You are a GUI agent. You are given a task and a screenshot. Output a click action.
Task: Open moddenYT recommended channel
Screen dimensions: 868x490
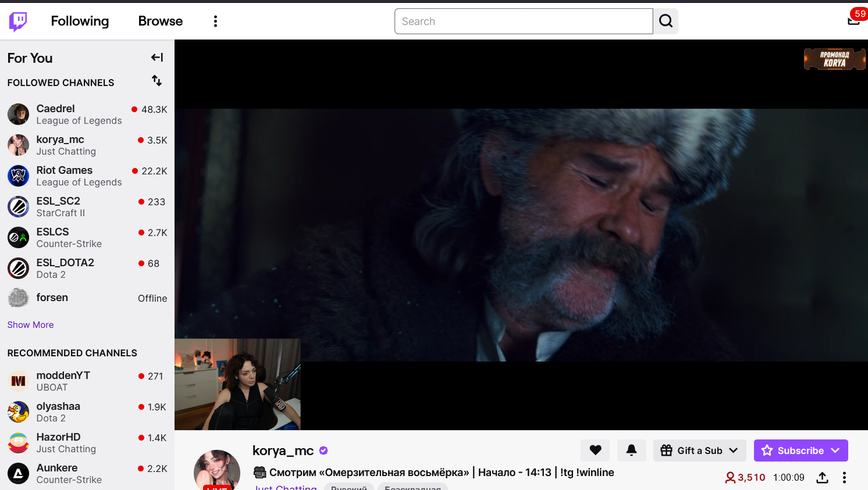[87, 381]
